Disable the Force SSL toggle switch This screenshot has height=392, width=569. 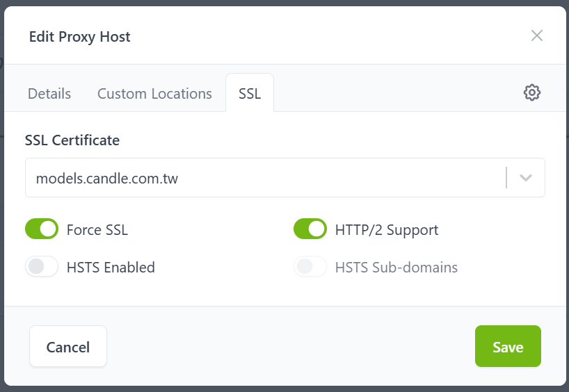click(42, 229)
